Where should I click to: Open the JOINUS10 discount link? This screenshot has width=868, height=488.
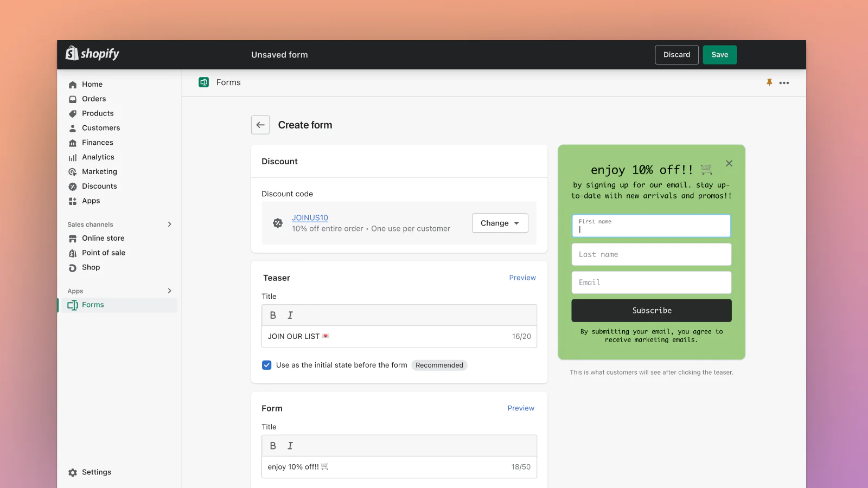(x=310, y=217)
